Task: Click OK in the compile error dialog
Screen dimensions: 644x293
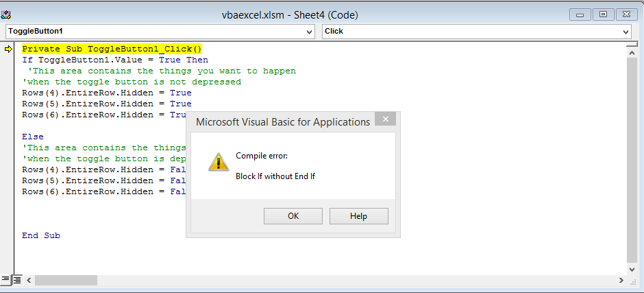Action: pyautogui.click(x=293, y=216)
